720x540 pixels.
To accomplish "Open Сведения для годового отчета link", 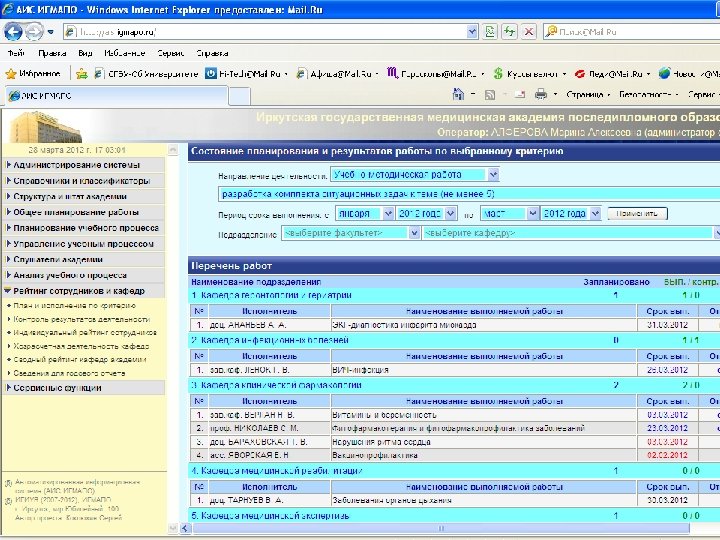I will pyautogui.click(x=69, y=373).
